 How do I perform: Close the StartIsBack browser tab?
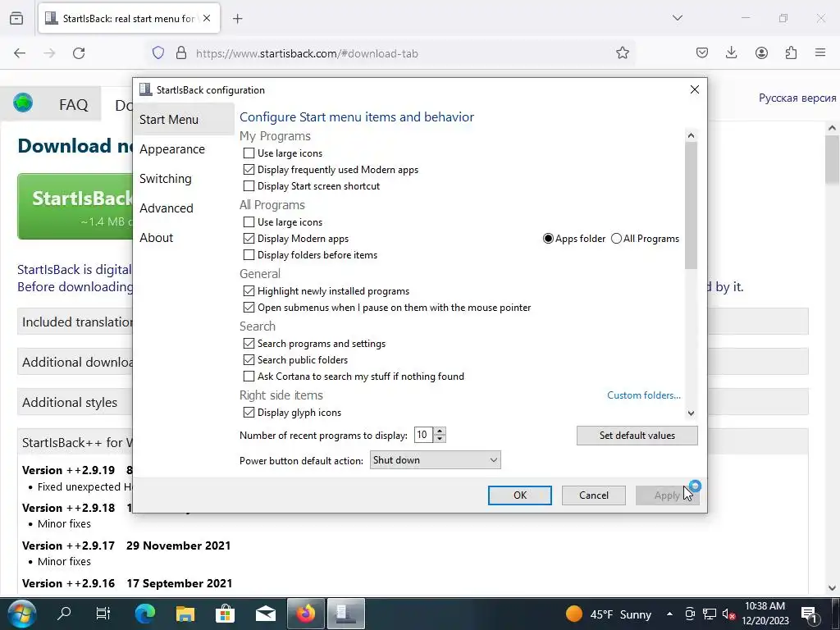click(x=207, y=18)
